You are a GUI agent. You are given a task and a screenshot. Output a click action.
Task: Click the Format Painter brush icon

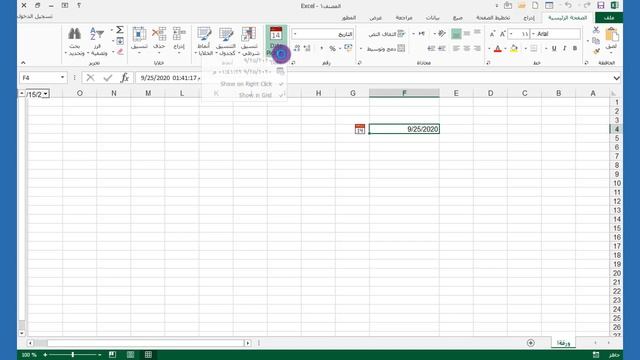tap(596, 51)
